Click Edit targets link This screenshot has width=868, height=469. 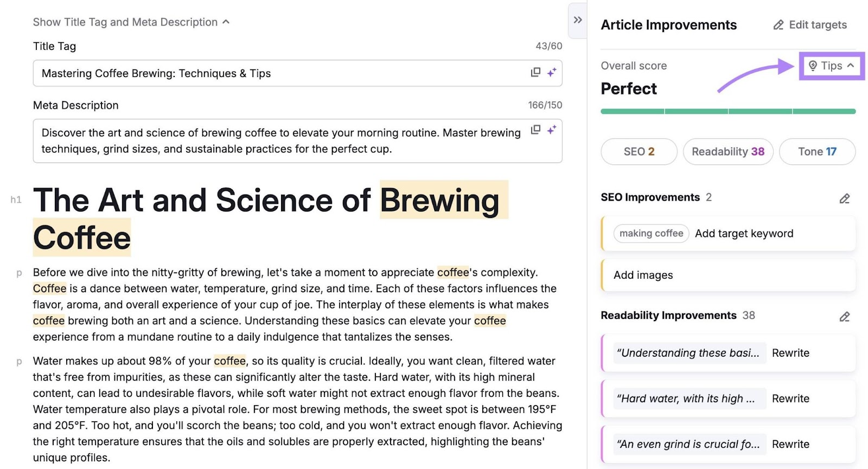pyautogui.click(x=810, y=25)
